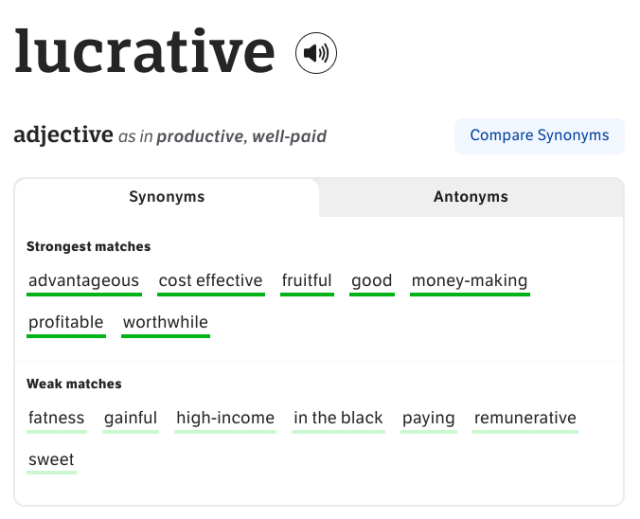Click the 'sweet' weak match
640x519 pixels.
[51, 461]
